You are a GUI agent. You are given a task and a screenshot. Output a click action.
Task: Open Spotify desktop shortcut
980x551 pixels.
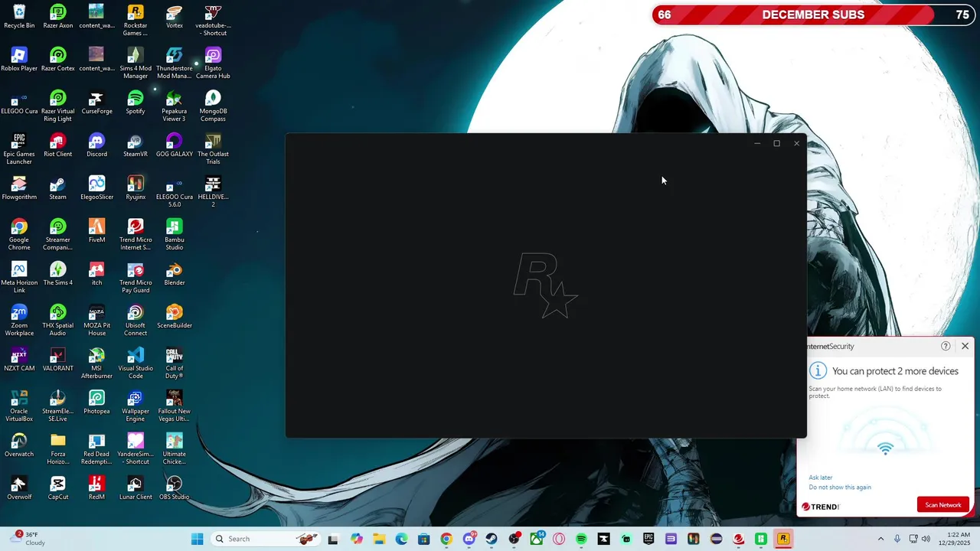(136, 102)
